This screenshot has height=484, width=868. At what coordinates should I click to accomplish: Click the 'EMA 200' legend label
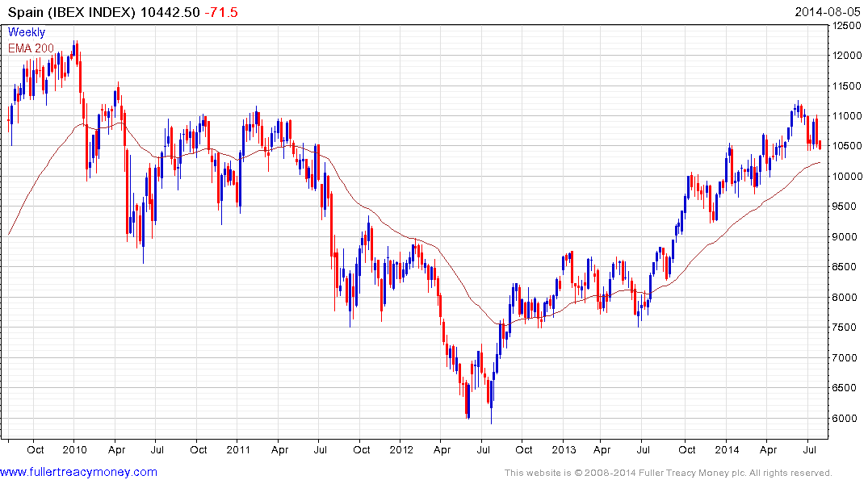[31, 48]
